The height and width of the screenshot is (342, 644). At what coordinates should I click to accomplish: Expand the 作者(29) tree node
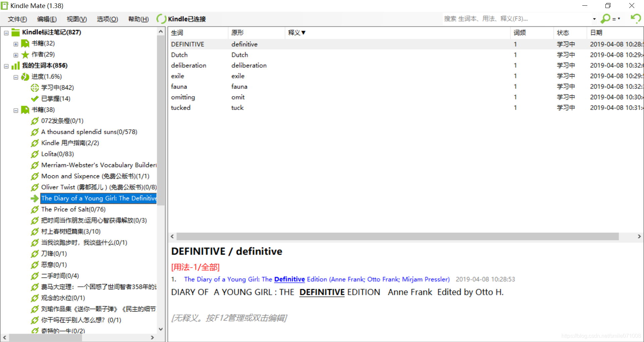coord(16,55)
